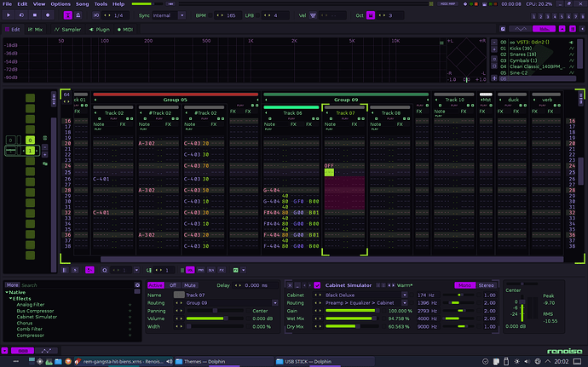Open the Cabinet Black Deluxe dropdown

coord(351,294)
